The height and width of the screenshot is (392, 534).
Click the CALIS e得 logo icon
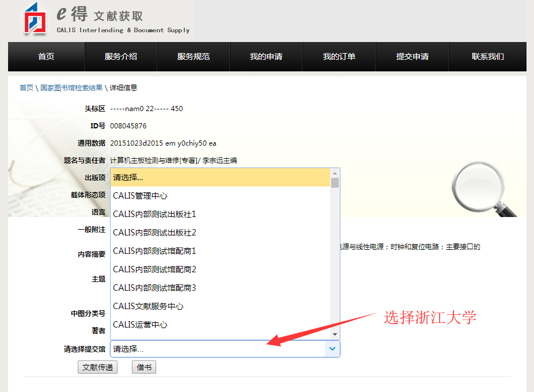coord(35,19)
